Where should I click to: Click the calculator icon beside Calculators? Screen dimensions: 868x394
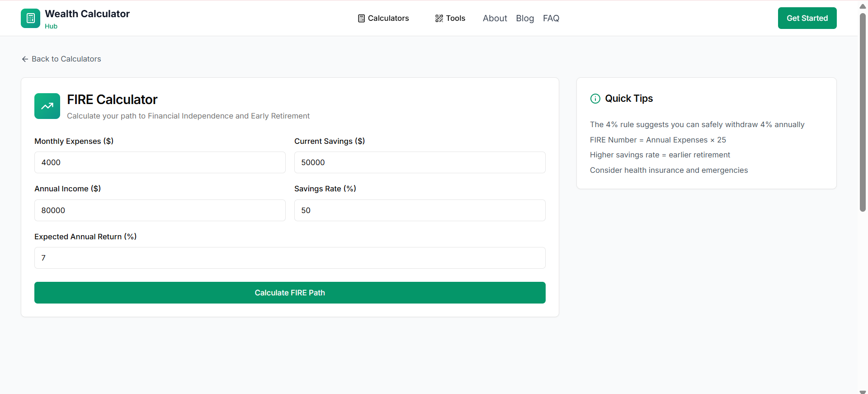point(361,19)
